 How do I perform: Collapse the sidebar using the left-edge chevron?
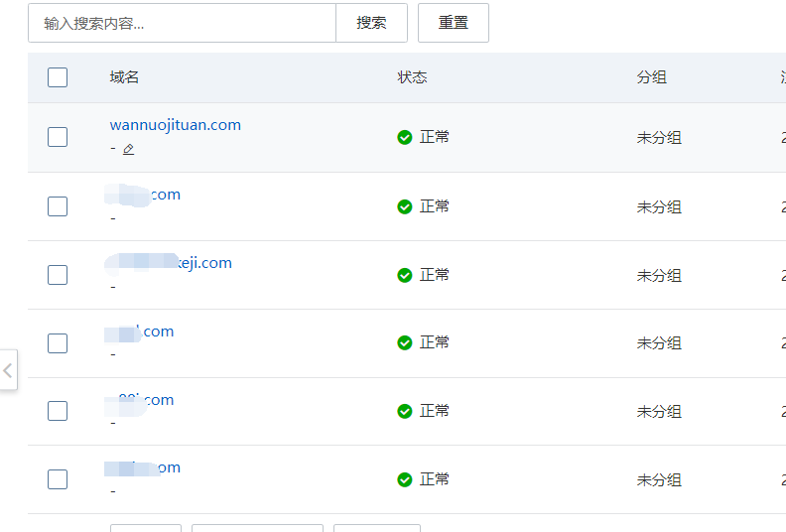[x=8, y=370]
